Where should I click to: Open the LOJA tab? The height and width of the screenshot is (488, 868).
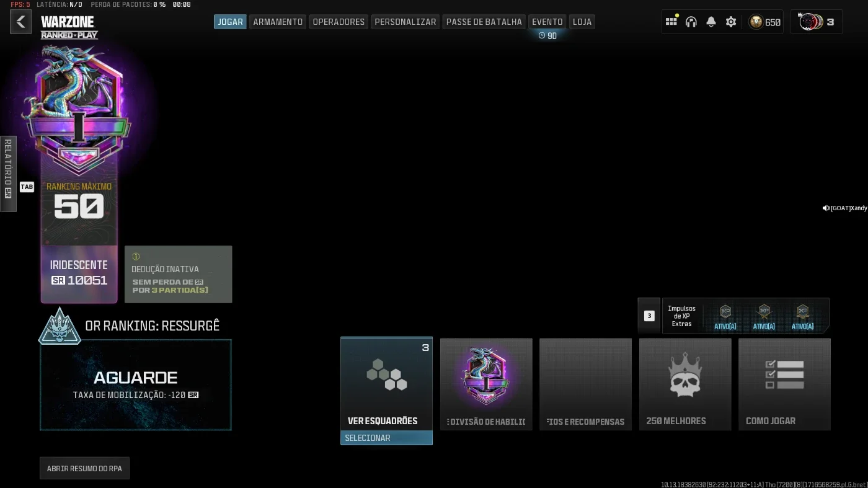pyautogui.click(x=582, y=22)
